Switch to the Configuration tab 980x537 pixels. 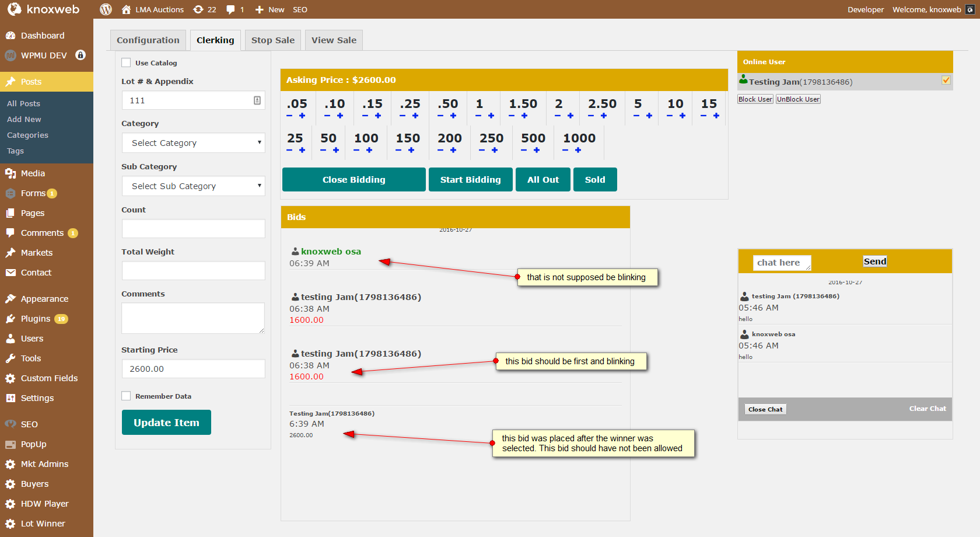(148, 40)
